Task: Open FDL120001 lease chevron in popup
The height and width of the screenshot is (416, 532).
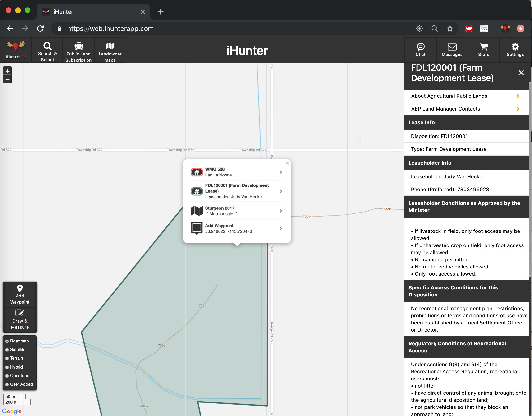Action: coord(281,191)
